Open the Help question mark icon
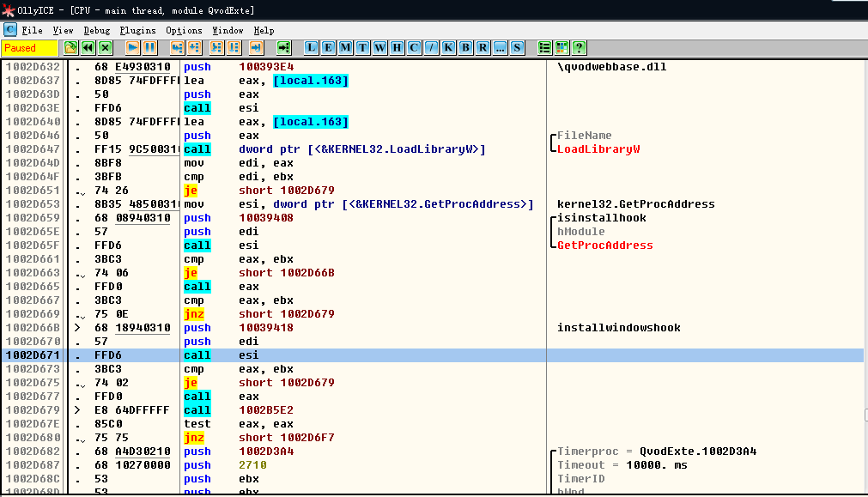Screen dimensions: 868x497 (x=580, y=48)
